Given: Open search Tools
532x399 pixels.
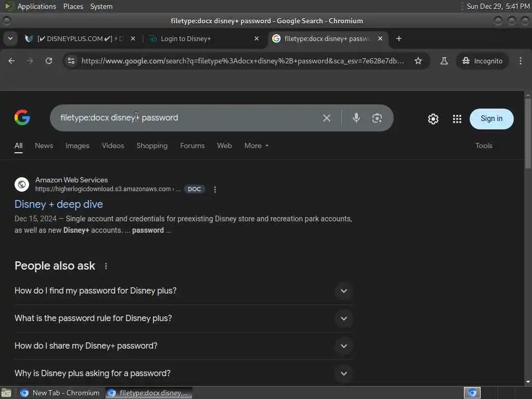Looking at the screenshot, I should click(484, 146).
